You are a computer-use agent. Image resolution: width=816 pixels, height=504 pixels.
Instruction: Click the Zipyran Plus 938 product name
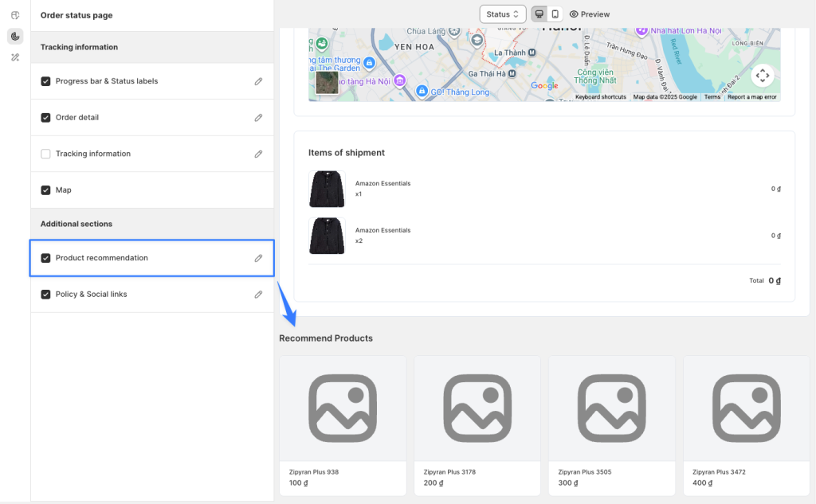(314, 472)
